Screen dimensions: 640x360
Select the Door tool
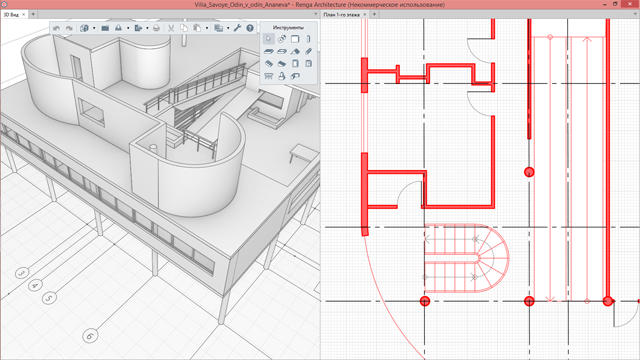(295, 64)
